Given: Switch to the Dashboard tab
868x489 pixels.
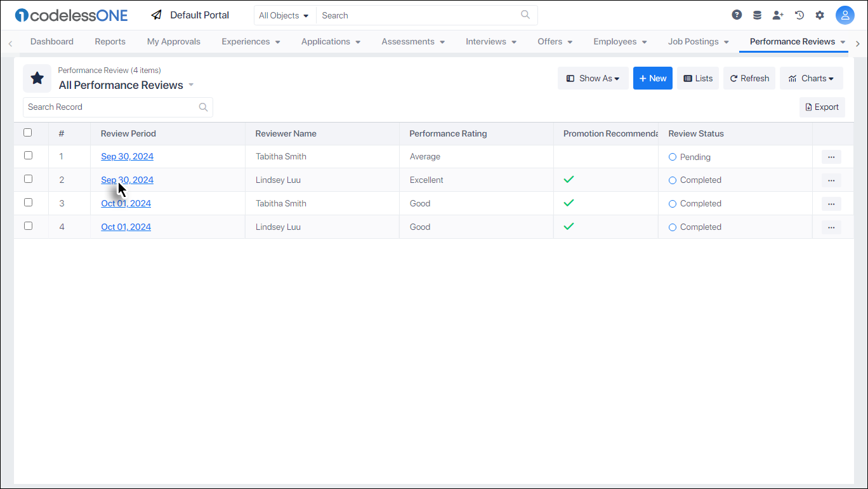Looking at the screenshot, I should (51, 41).
